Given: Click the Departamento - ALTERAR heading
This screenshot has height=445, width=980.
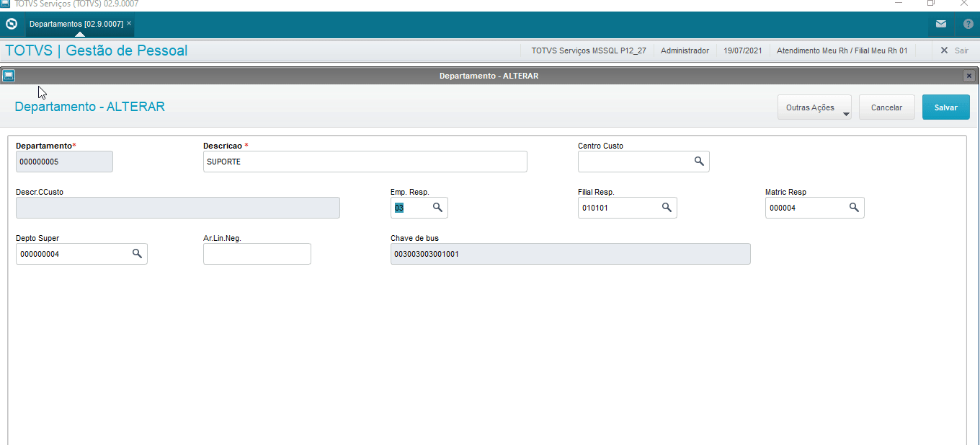Looking at the screenshot, I should [x=90, y=107].
